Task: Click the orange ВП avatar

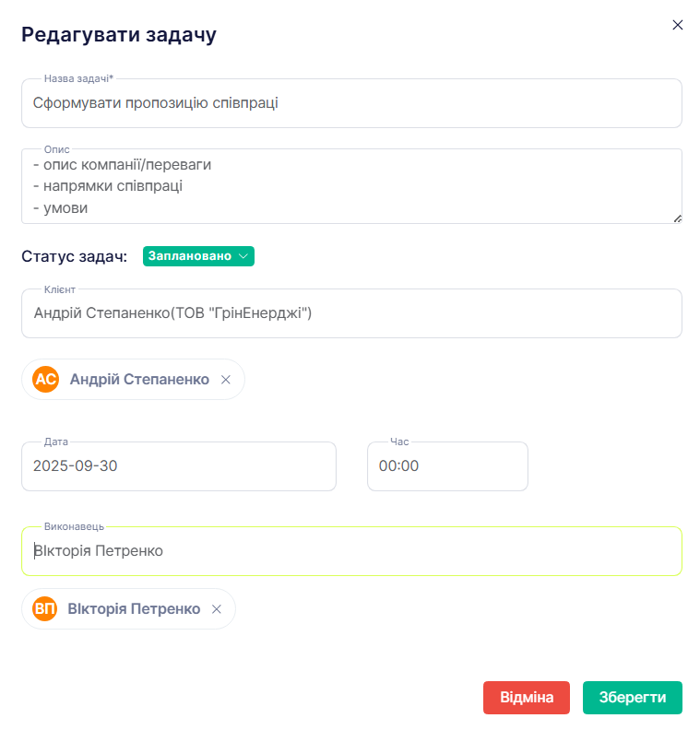Action: point(44,609)
